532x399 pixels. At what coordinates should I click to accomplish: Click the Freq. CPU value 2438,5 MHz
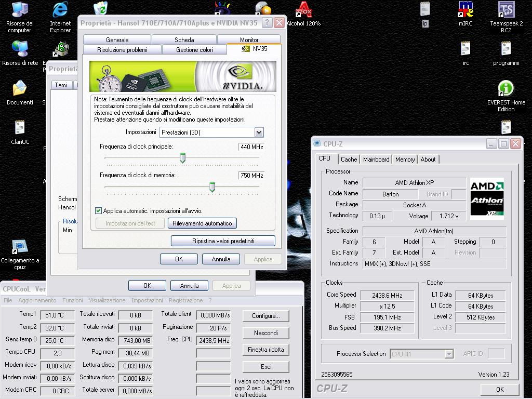click(x=214, y=341)
